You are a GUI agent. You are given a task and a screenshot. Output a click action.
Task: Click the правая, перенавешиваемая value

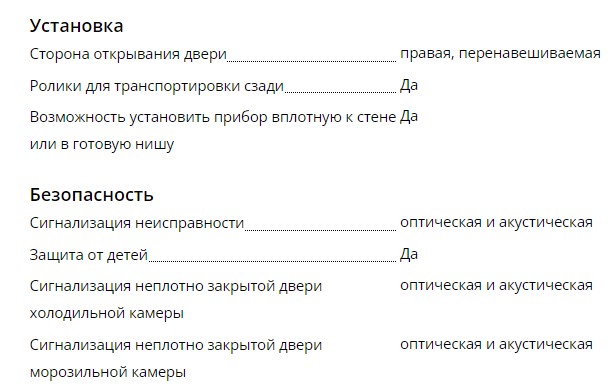click(500, 53)
